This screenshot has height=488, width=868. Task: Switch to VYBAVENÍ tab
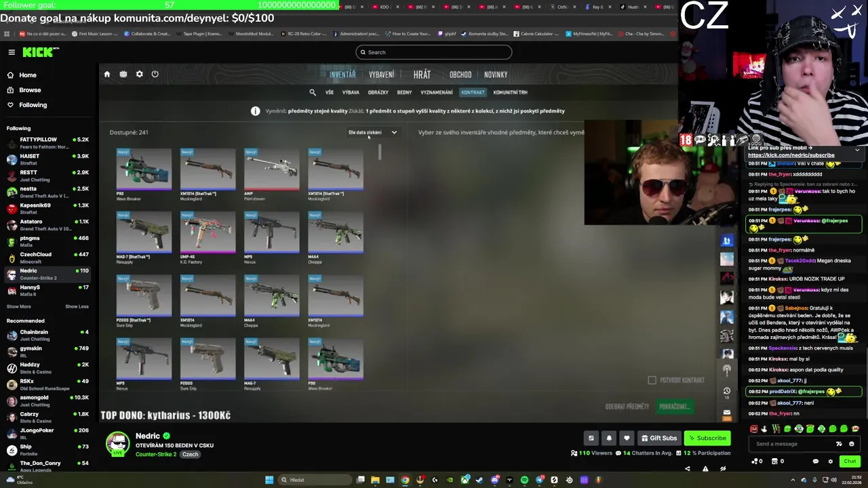tap(381, 75)
